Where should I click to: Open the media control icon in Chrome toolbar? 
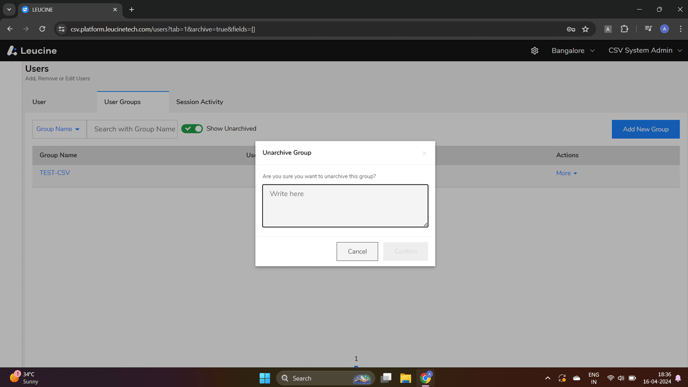[648, 29]
